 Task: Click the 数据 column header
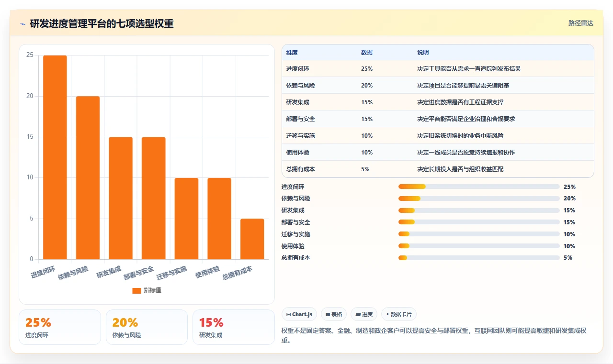pos(367,52)
